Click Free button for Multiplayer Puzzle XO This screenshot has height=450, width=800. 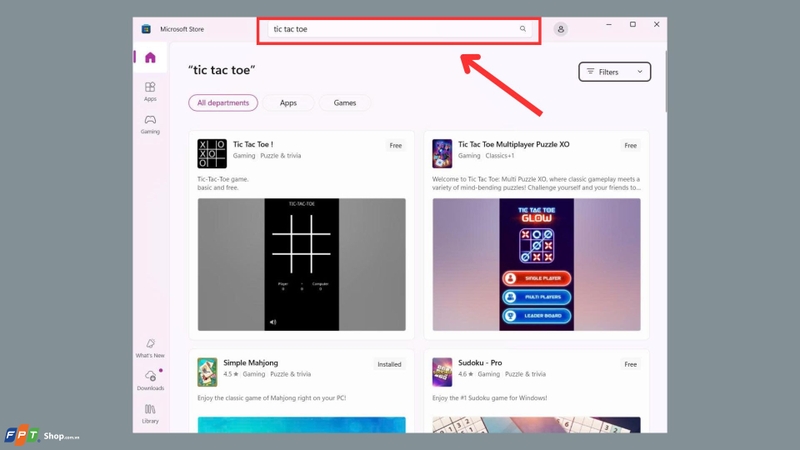(630, 145)
